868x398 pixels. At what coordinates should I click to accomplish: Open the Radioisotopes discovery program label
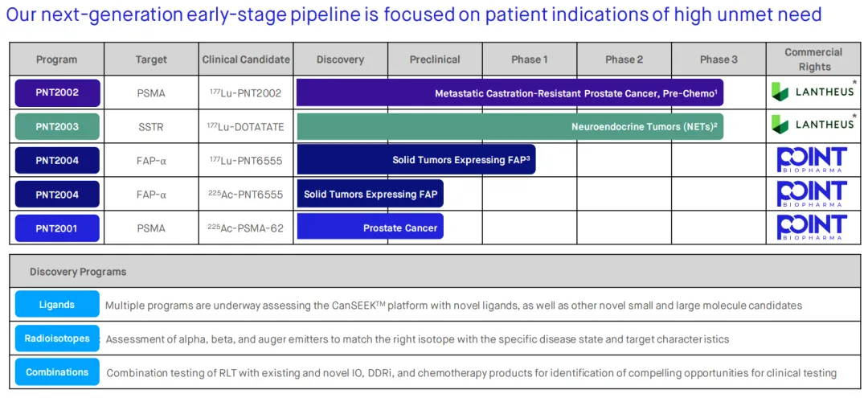(57, 339)
